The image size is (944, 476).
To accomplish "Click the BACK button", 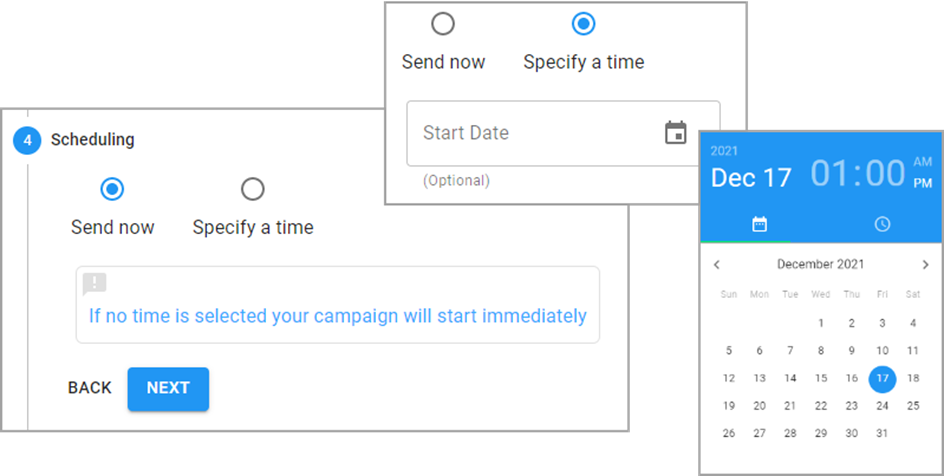I will click(x=90, y=388).
